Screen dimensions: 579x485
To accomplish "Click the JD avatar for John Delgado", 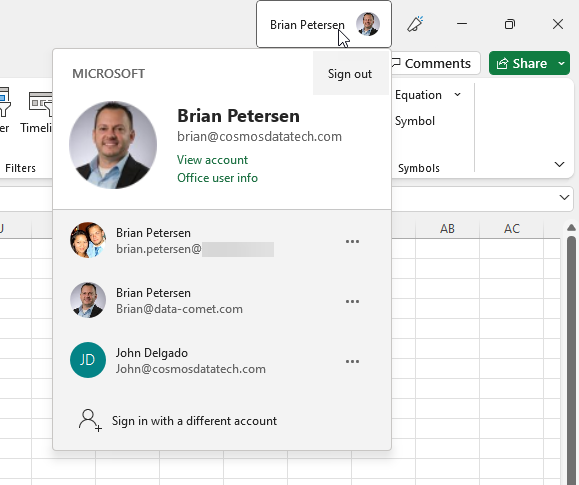I will click(x=88, y=360).
